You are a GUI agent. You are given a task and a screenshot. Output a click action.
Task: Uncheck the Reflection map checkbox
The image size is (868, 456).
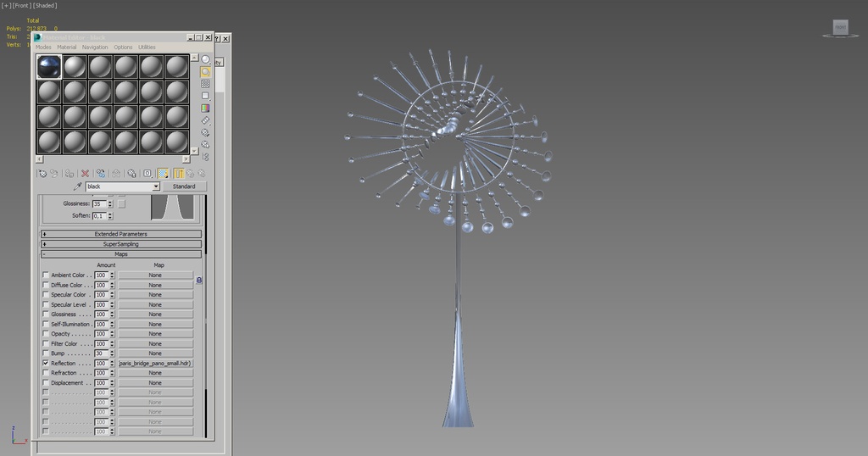[x=46, y=363]
